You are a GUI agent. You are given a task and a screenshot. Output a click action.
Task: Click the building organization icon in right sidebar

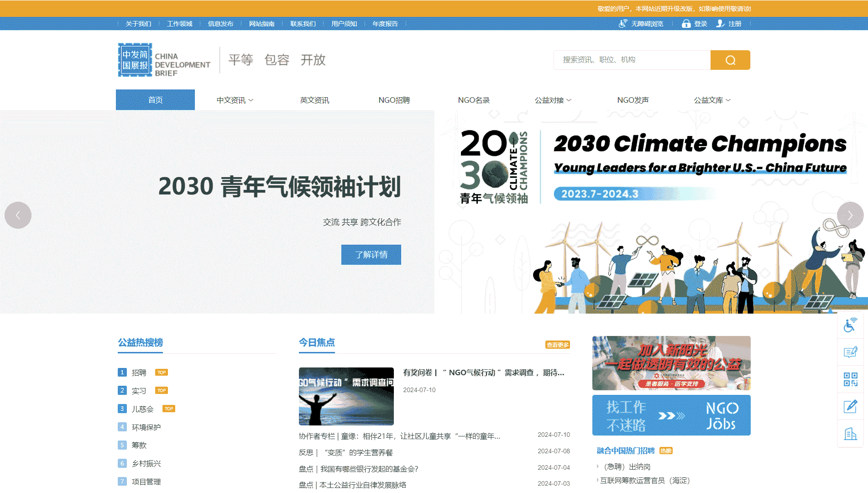click(x=850, y=434)
